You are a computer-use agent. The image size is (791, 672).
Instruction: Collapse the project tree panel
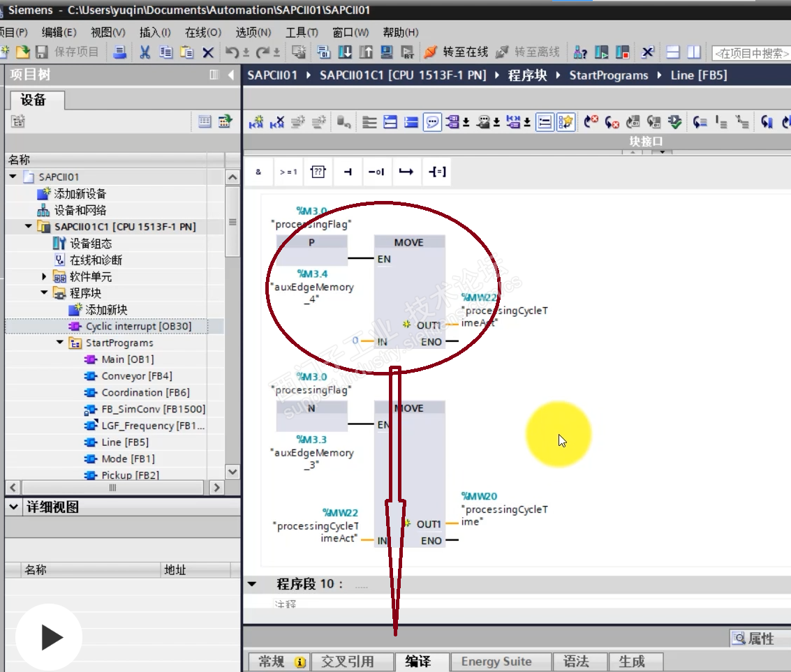click(231, 75)
